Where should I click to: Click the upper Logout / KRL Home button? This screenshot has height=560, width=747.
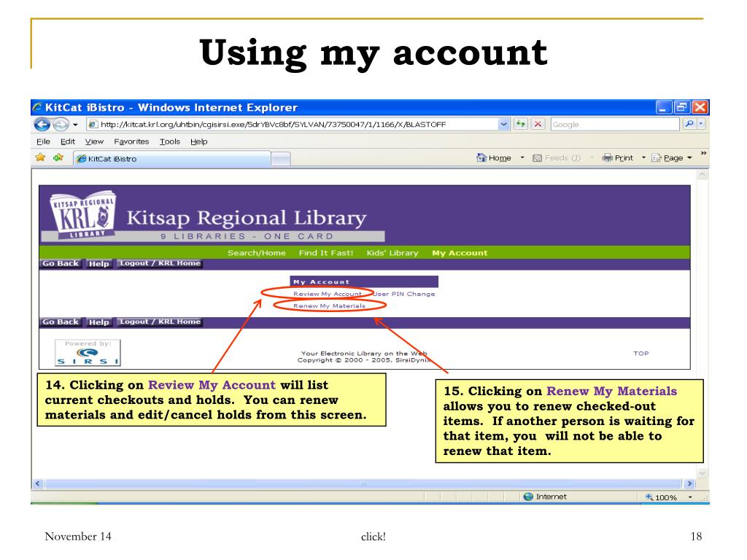160,263
